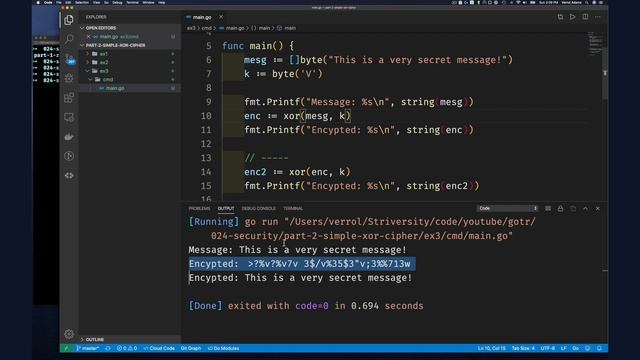The height and width of the screenshot is (360, 640).
Task: Open the Run and Debug view
Action: 69,78
